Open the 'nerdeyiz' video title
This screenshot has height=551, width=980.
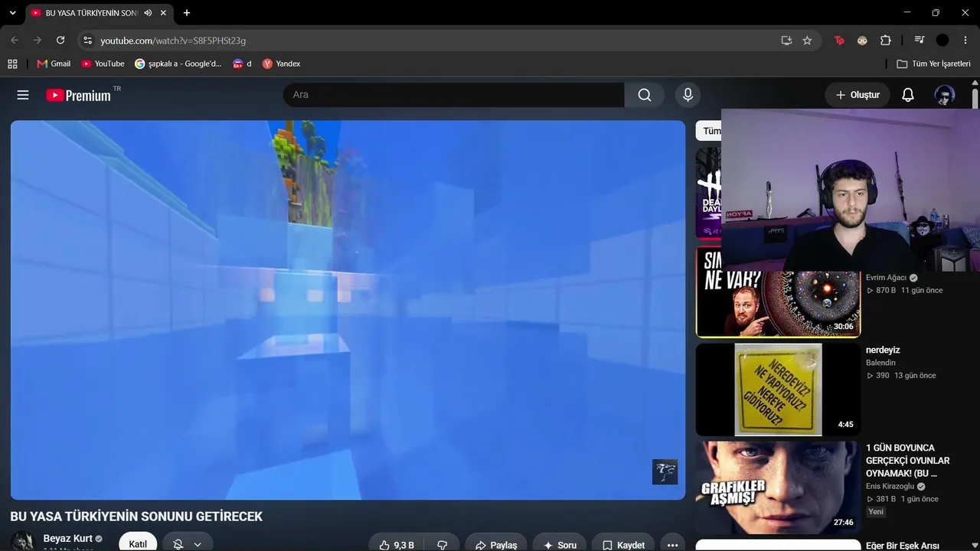click(883, 350)
